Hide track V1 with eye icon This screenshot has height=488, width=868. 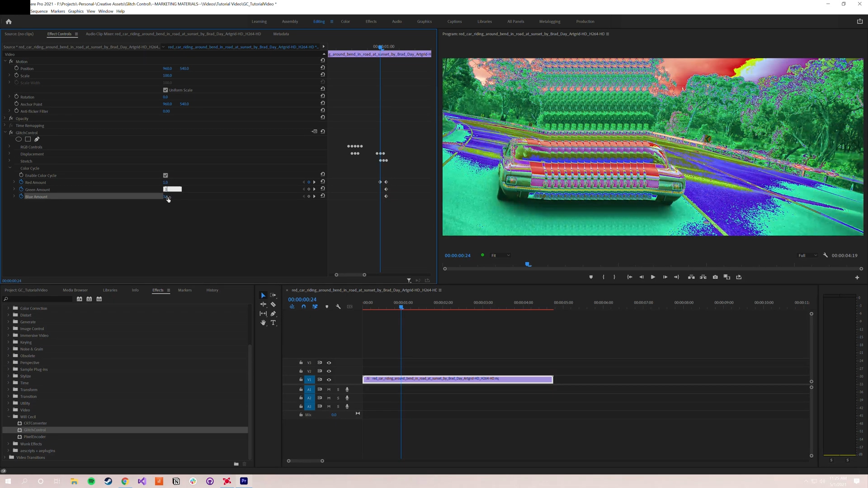pyautogui.click(x=329, y=380)
